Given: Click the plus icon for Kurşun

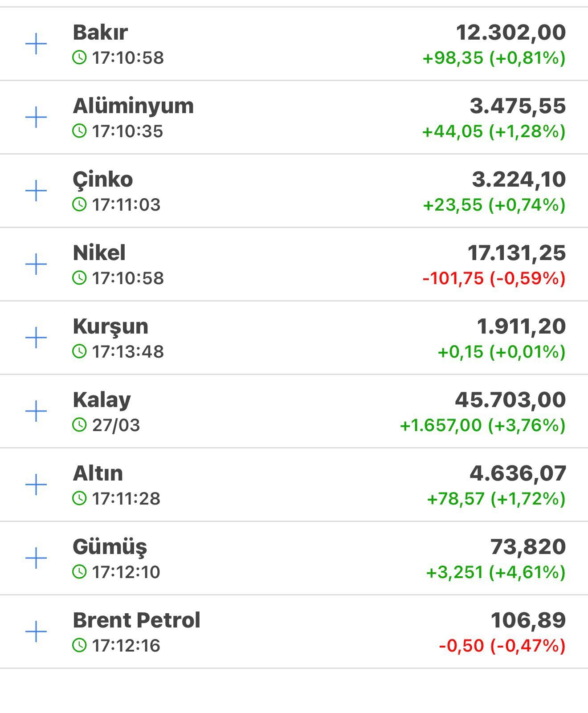Looking at the screenshot, I should pos(36,338).
